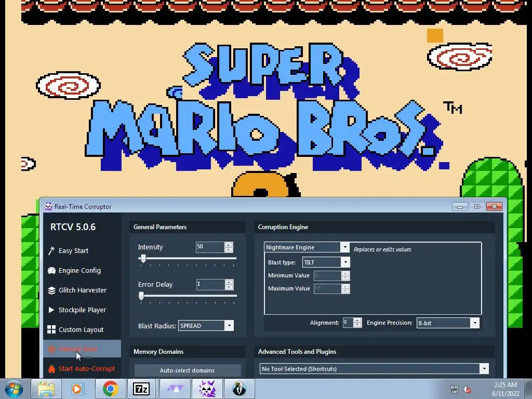Image resolution: width=532 pixels, height=399 pixels.
Task: Click the Error Delay slider handle
Action: point(141,296)
